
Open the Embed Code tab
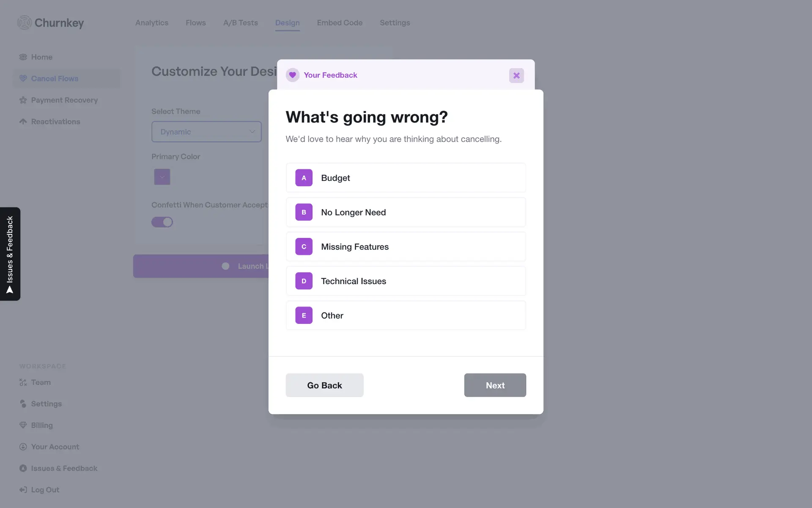click(x=340, y=23)
